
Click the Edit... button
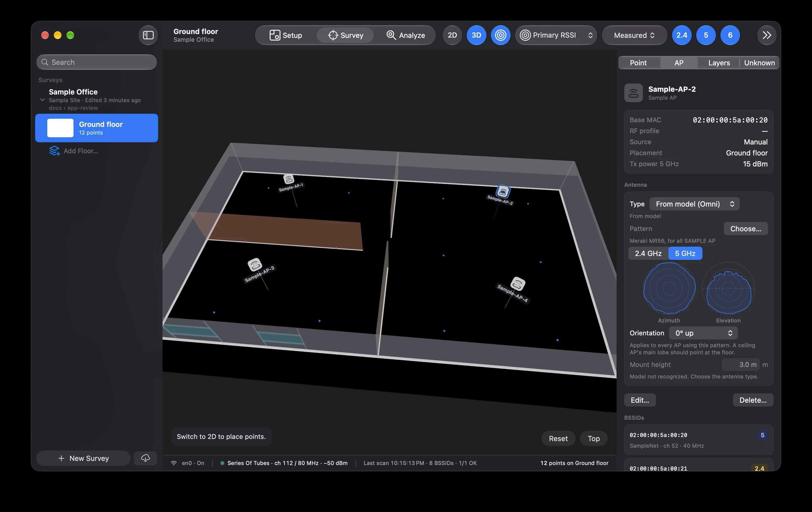[640, 400]
